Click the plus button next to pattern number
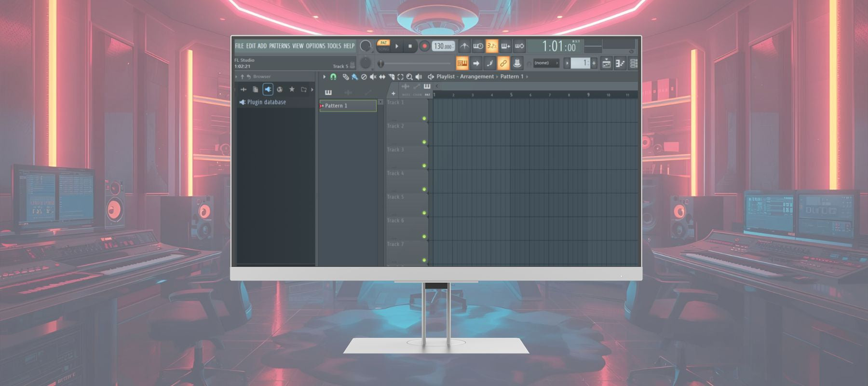The image size is (868, 386). [594, 63]
